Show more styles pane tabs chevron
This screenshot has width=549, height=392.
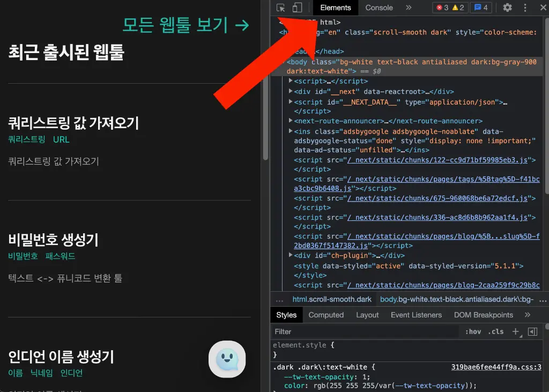[528, 315]
